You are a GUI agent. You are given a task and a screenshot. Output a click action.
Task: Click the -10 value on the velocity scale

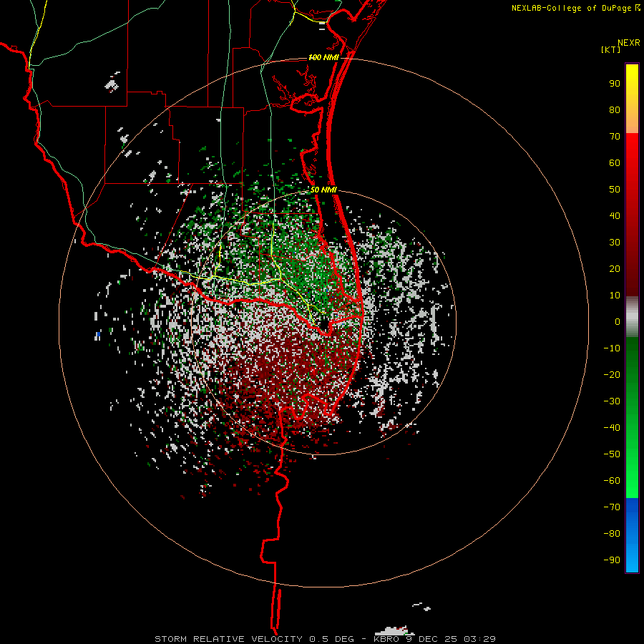click(x=612, y=348)
